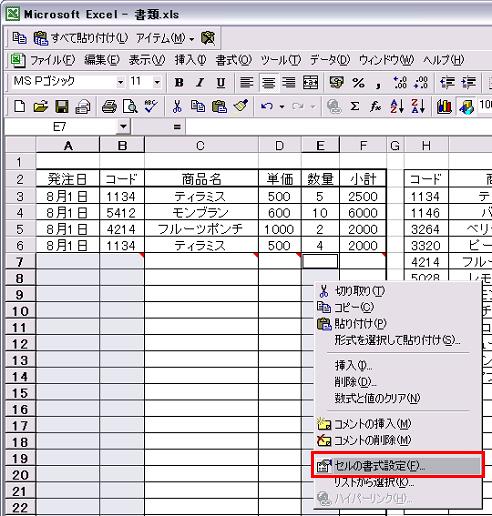Toggle Italic formatting button
Viewport: 492px width, 516px height.
click(200, 82)
